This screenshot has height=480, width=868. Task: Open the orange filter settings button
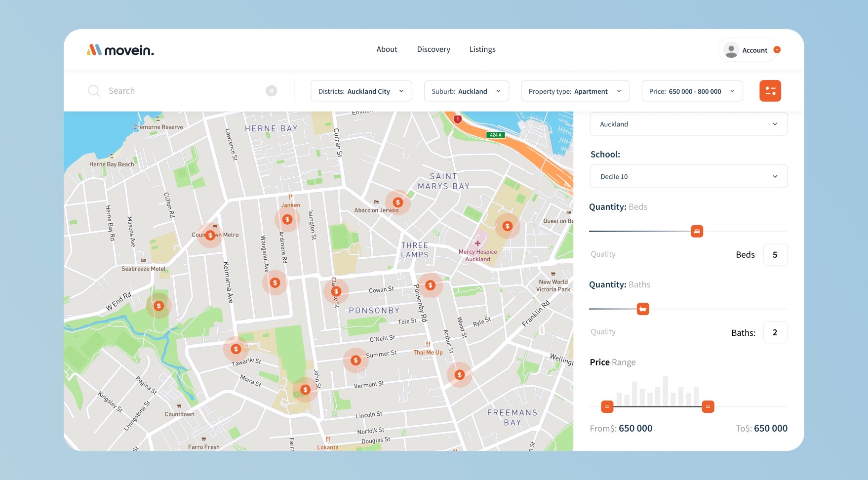point(770,91)
